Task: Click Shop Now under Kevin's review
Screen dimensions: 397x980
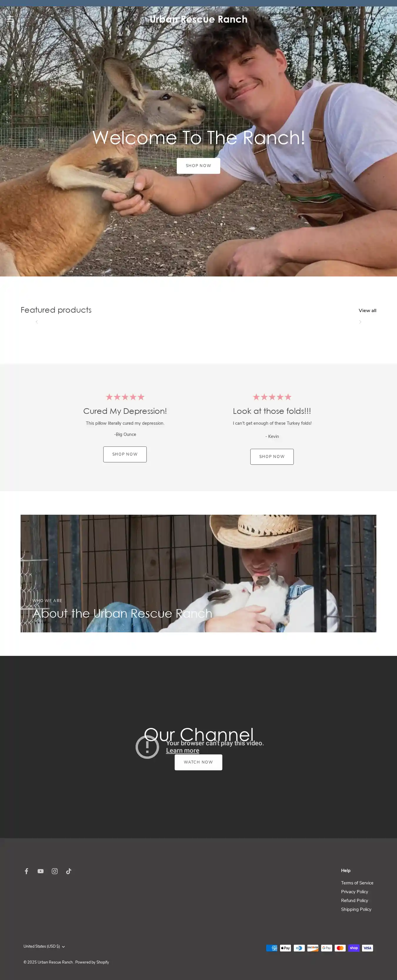Action: pos(272,456)
